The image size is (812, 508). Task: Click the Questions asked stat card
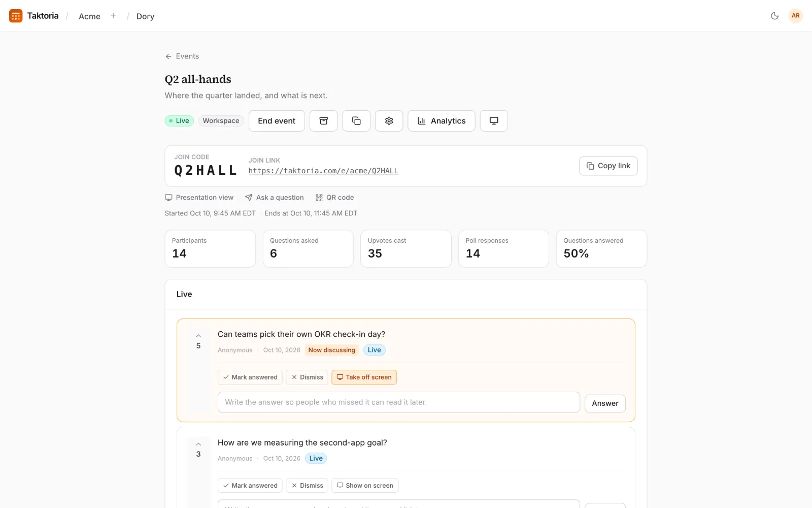[x=308, y=248]
